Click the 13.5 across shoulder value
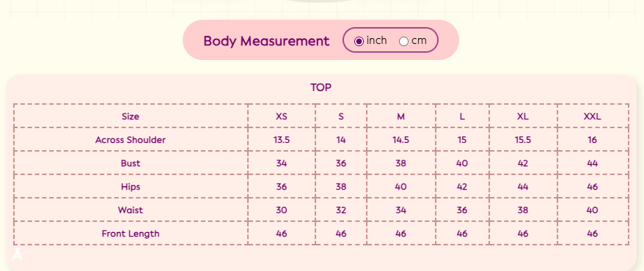644x271 pixels. [282, 140]
